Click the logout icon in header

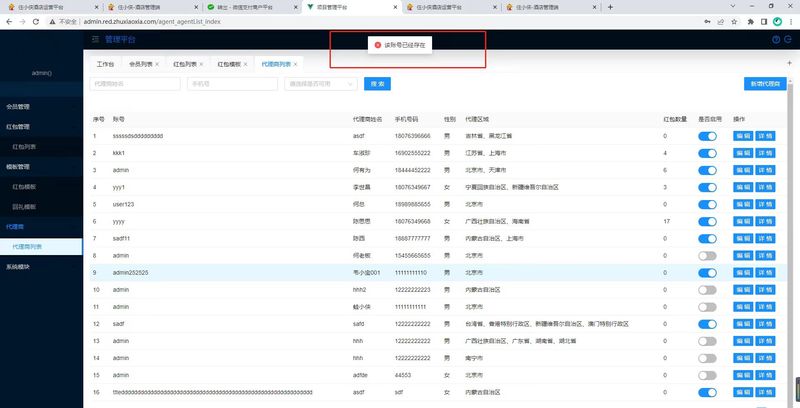(789, 40)
